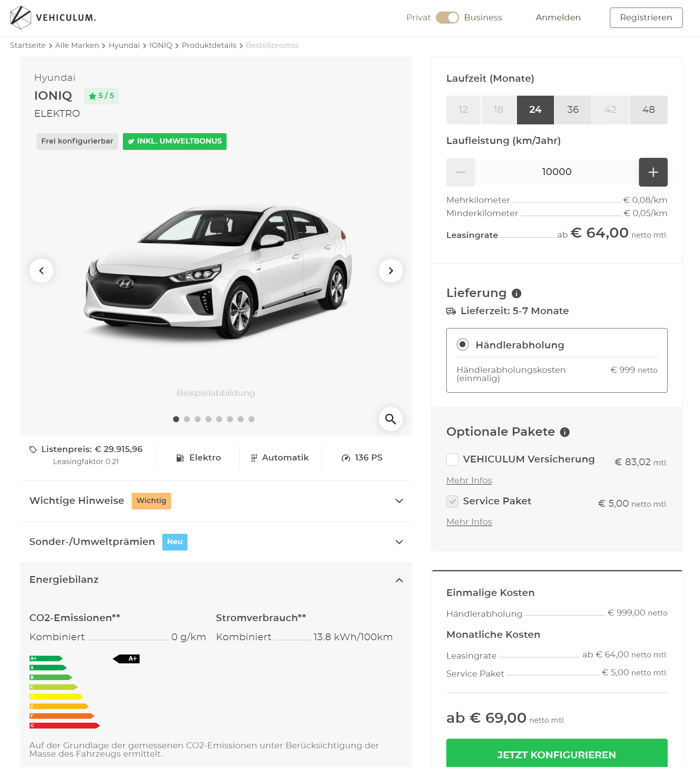The image size is (700, 769).
Task: Select the 42 months duration
Action: (611, 110)
